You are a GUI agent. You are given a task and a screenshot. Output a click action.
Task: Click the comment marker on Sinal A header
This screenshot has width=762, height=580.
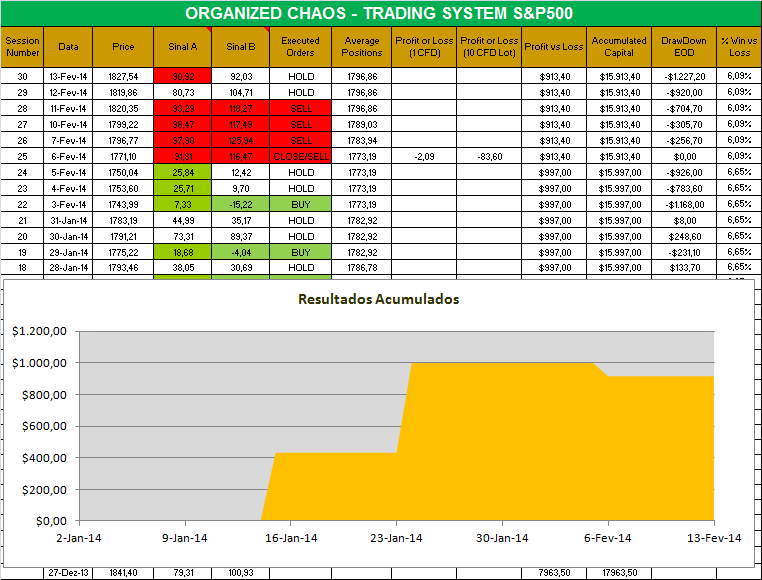tap(209, 30)
